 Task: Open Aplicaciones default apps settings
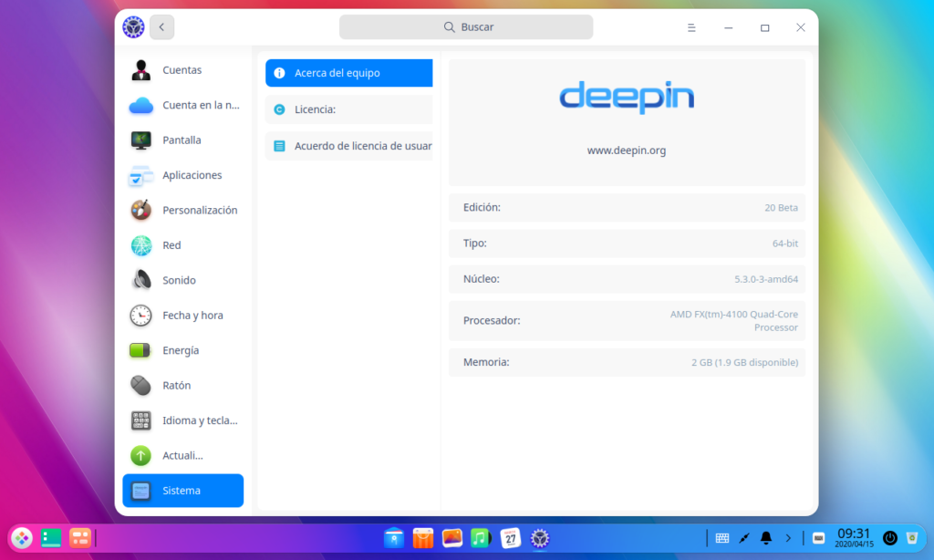click(x=182, y=176)
